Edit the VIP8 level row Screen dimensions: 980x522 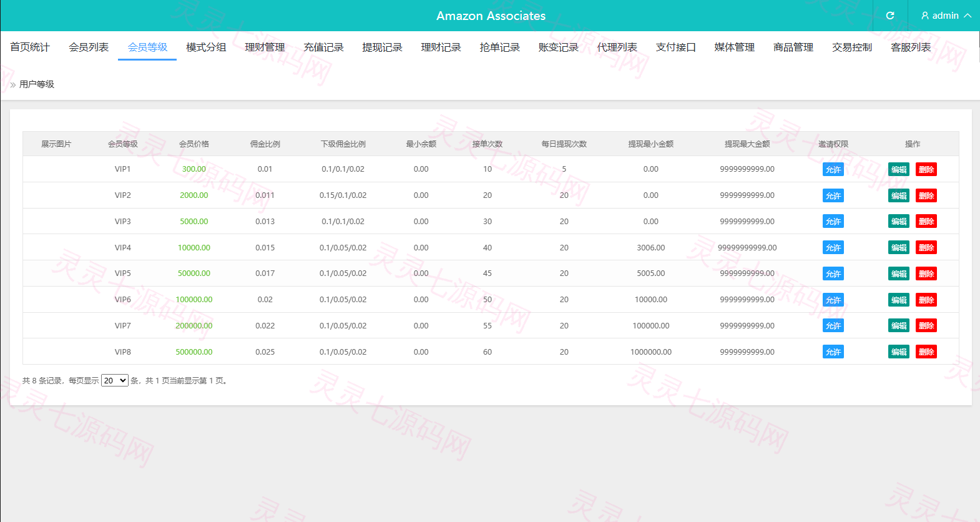click(899, 352)
